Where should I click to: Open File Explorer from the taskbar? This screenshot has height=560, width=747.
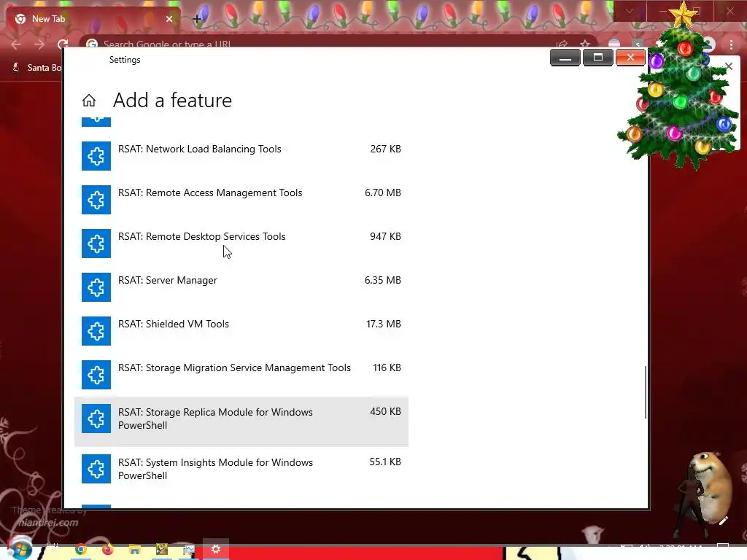[135, 550]
